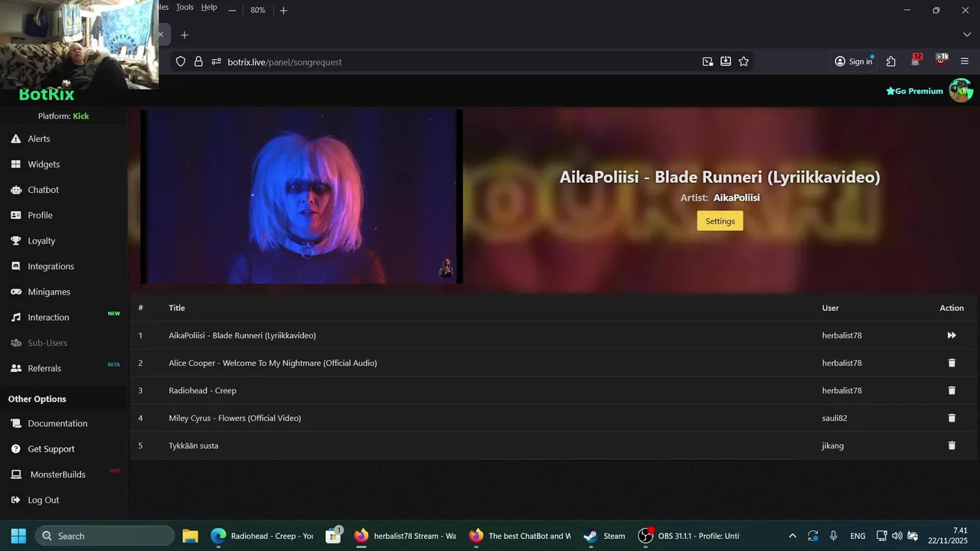This screenshot has height=551, width=980.
Task: Open a new browser tab
Action: [184, 35]
